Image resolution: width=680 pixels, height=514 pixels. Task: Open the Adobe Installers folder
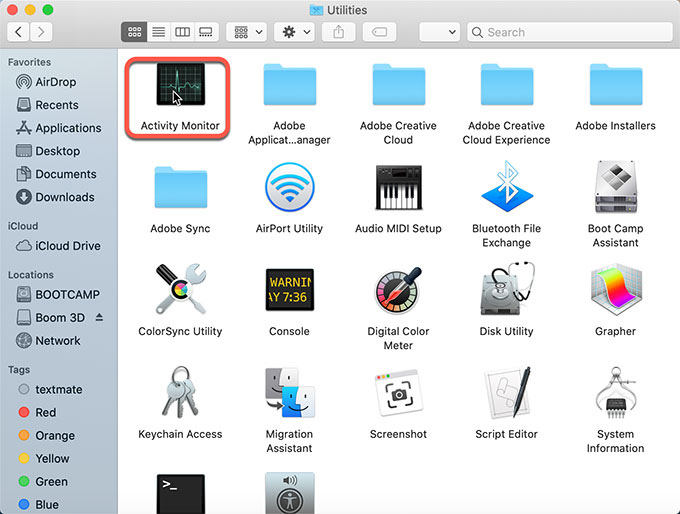(x=616, y=85)
